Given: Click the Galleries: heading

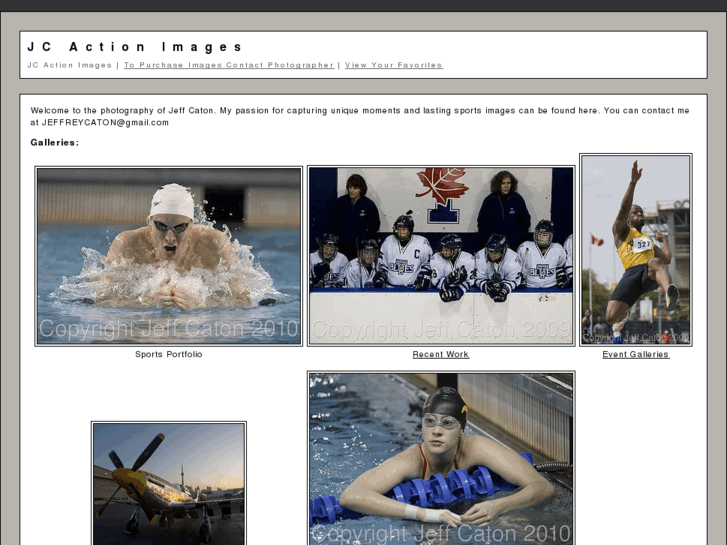Looking at the screenshot, I should click(x=55, y=142).
